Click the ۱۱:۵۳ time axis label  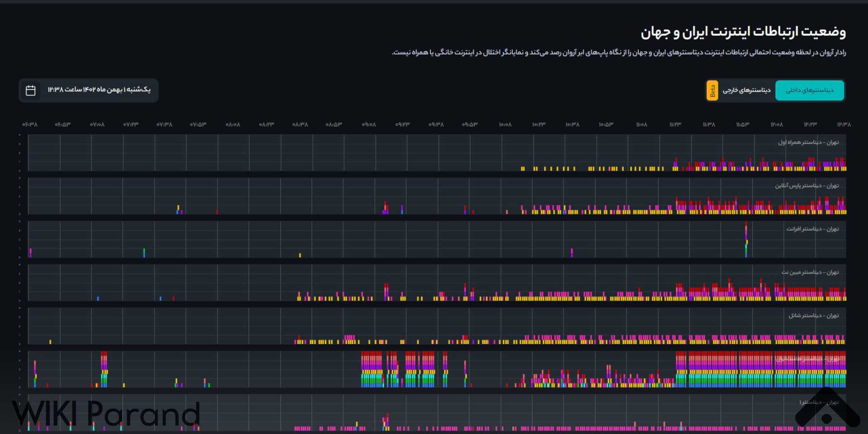pyautogui.click(x=742, y=124)
